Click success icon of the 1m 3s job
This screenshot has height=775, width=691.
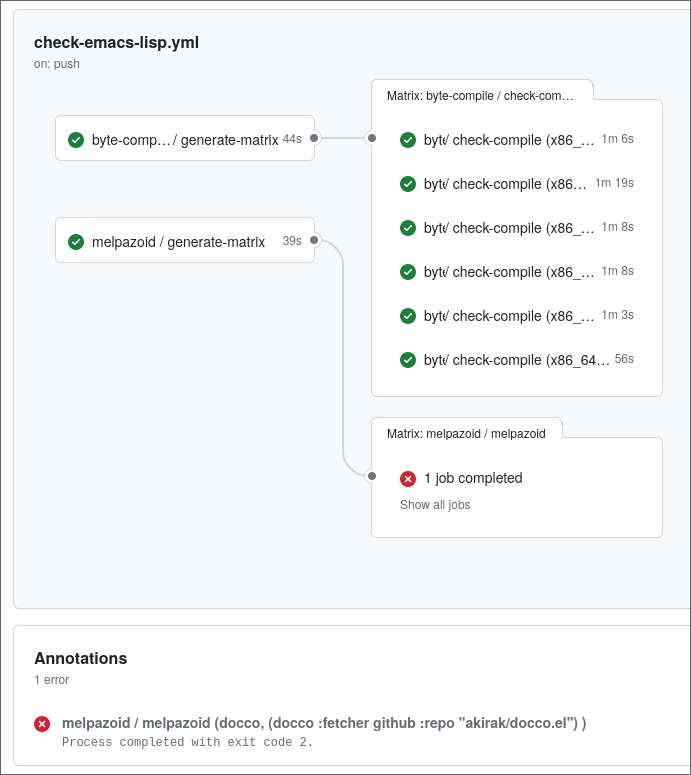(x=408, y=316)
